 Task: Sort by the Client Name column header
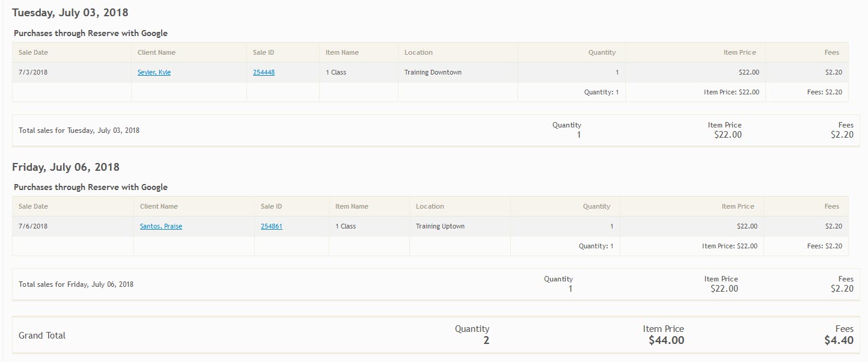click(x=157, y=52)
